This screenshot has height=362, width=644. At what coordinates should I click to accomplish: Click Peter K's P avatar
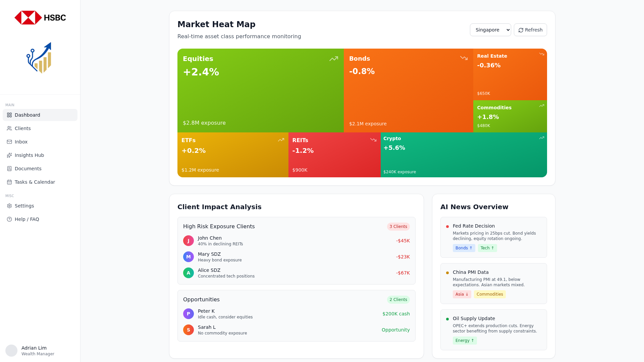click(189, 314)
